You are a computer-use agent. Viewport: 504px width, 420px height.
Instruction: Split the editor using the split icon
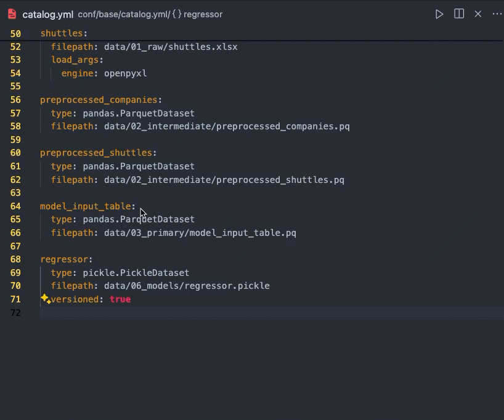(459, 14)
